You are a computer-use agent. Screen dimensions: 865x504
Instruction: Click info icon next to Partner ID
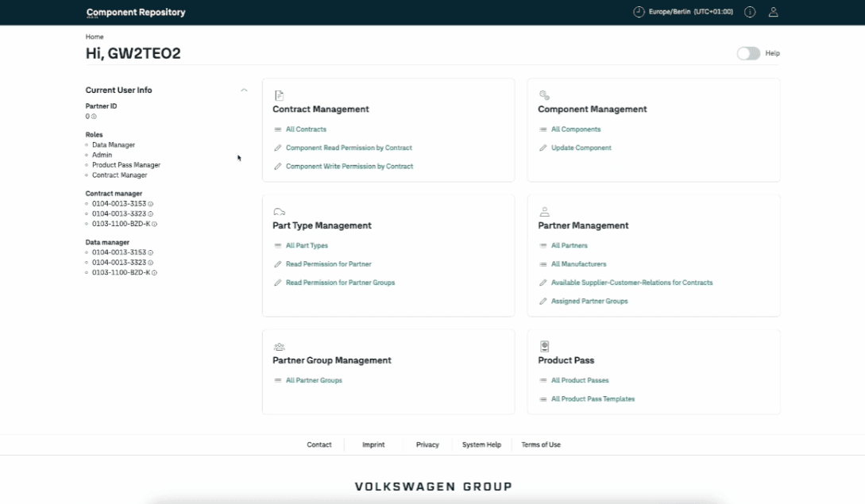(x=94, y=117)
